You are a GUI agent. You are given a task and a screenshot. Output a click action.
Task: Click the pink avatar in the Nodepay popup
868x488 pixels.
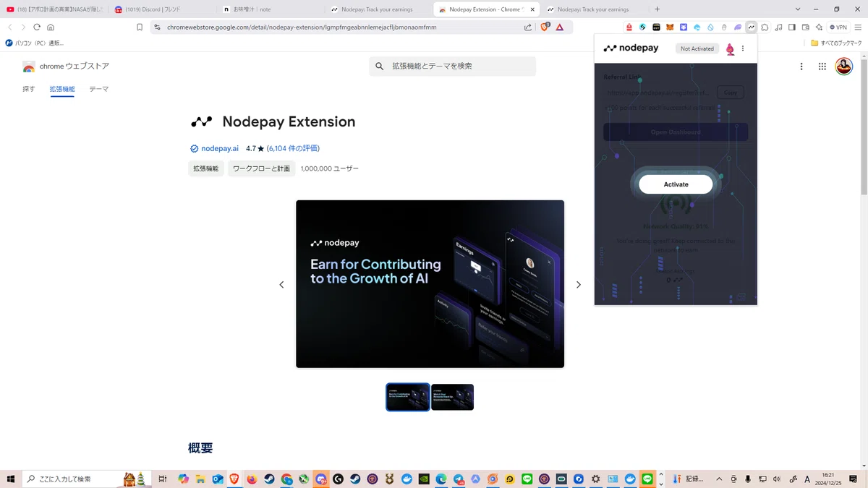click(730, 49)
